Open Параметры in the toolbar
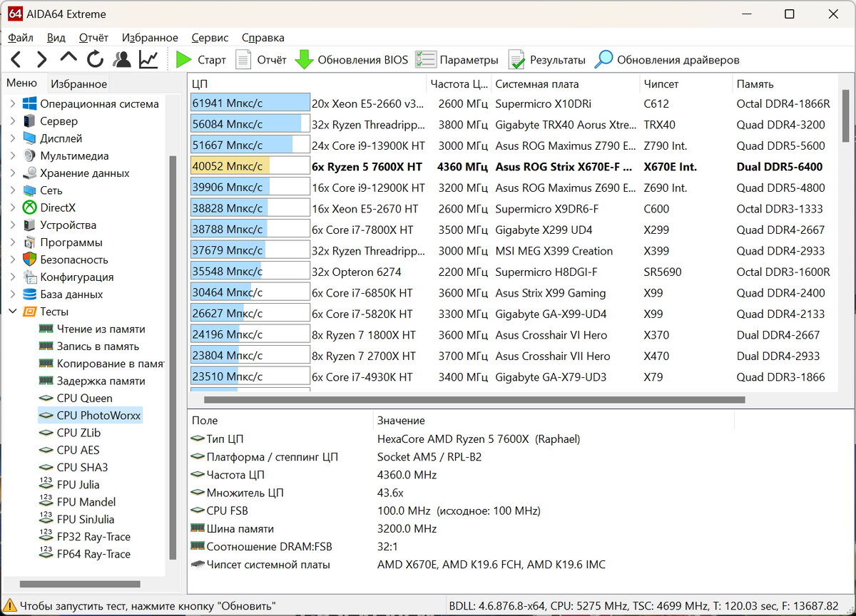 coord(457,60)
